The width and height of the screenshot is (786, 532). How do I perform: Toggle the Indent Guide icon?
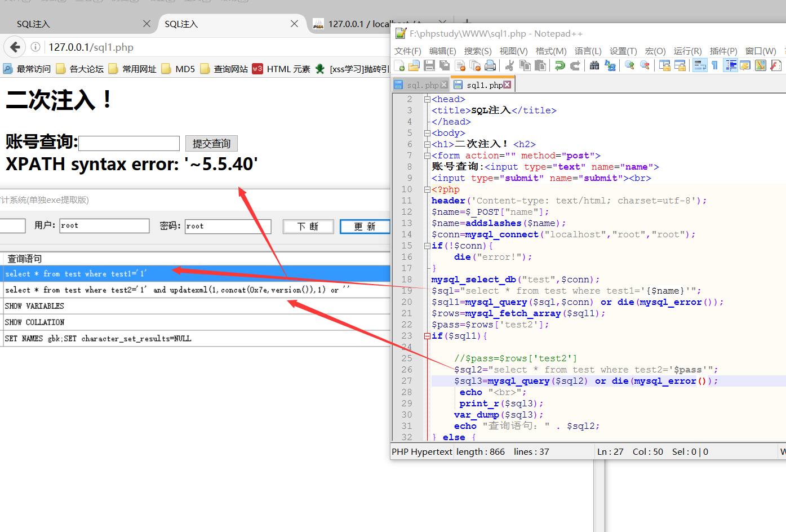(730, 65)
